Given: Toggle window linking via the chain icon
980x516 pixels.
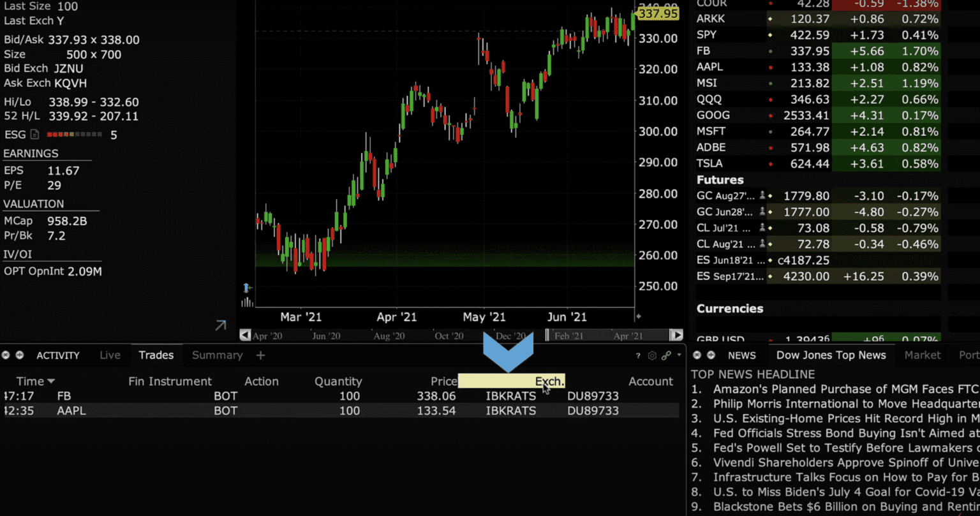Looking at the screenshot, I should [666, 355].
